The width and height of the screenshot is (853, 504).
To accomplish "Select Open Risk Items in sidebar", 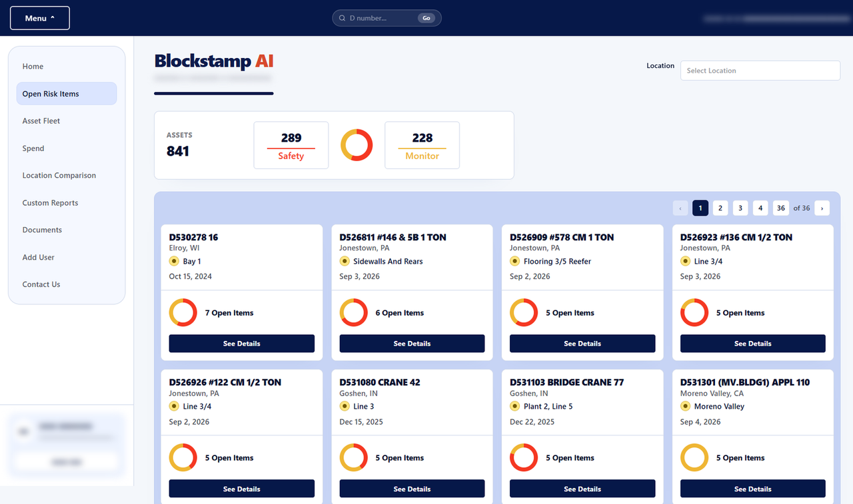I will 67,94.
